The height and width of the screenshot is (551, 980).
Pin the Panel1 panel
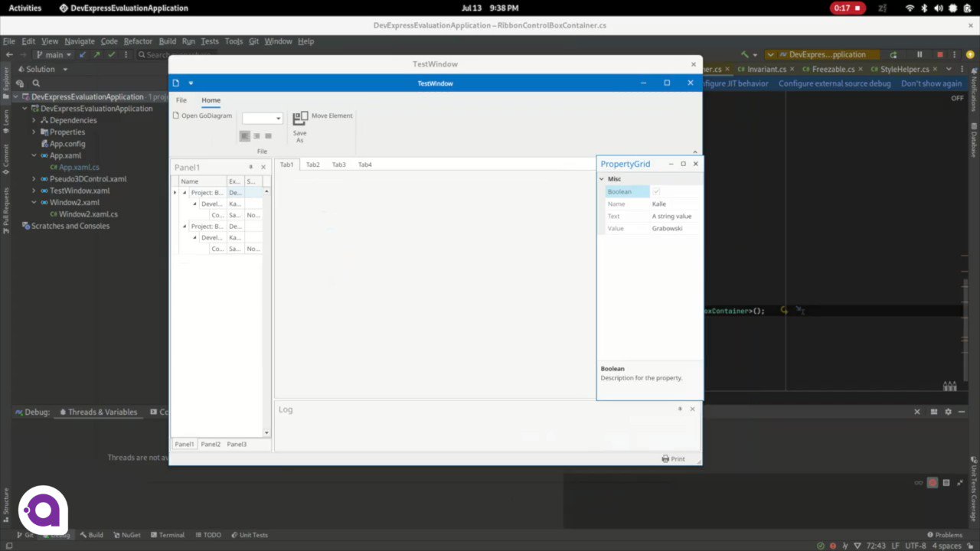point(250,166)
